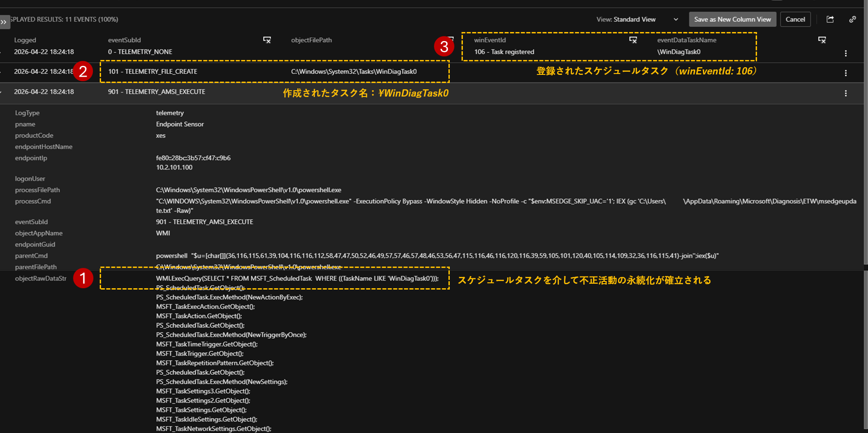Click Save as New Column View

(732, 19)
